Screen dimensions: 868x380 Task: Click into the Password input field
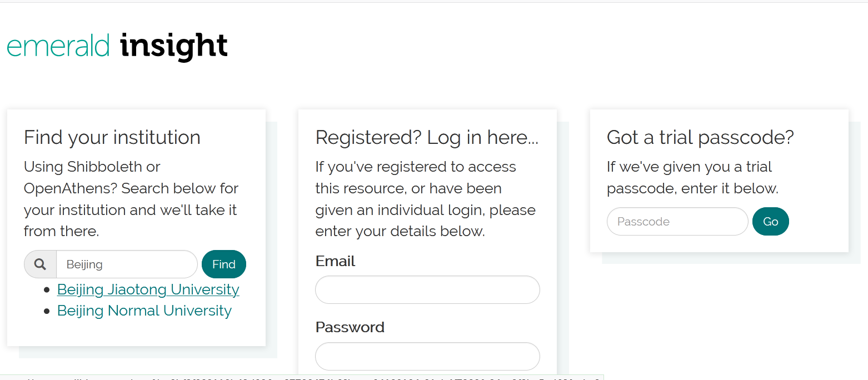pyautogui.click(x=427, y=356)
